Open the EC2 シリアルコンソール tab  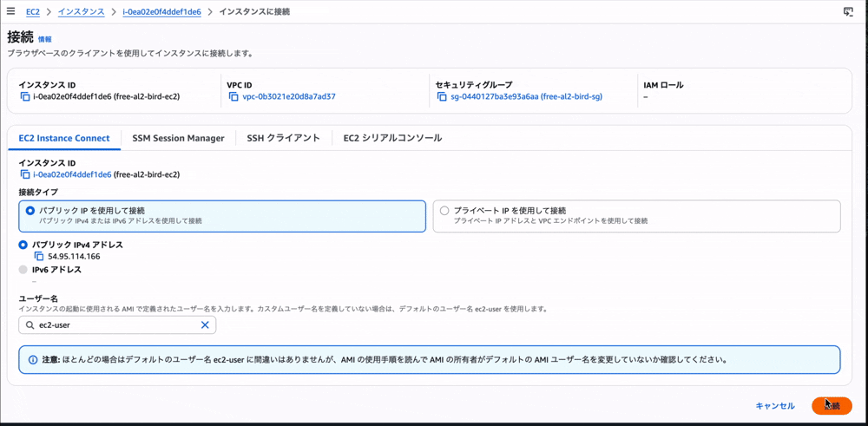click(392, 138)
